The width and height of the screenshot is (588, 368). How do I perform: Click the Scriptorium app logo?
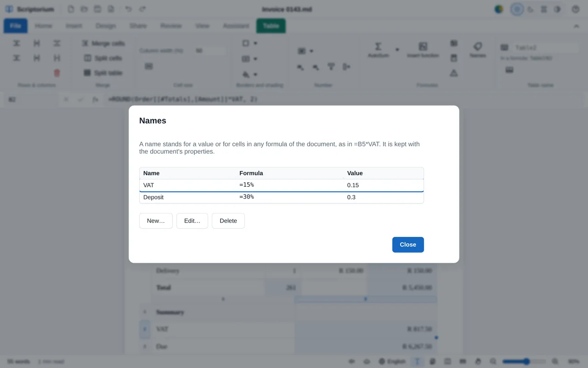(9, 9)
